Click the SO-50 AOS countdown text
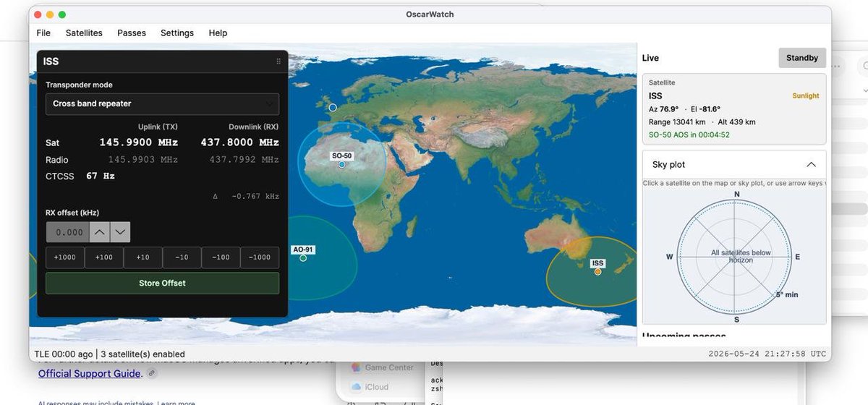The width and height of the screenshot is (868, 405). click(x=689, y=135)
